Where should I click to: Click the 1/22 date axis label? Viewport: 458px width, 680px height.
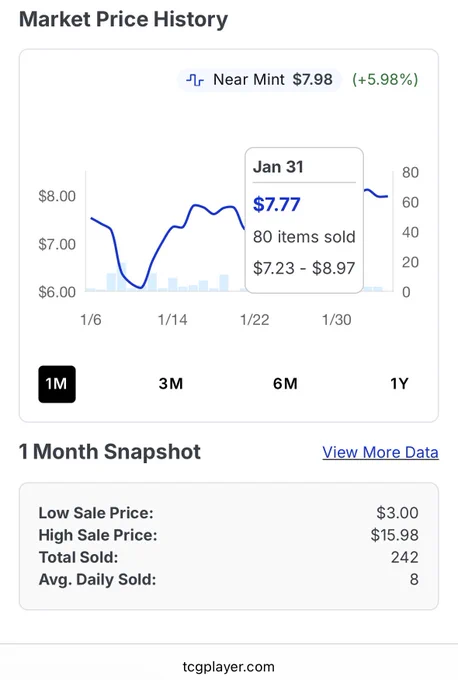(255, 320)
